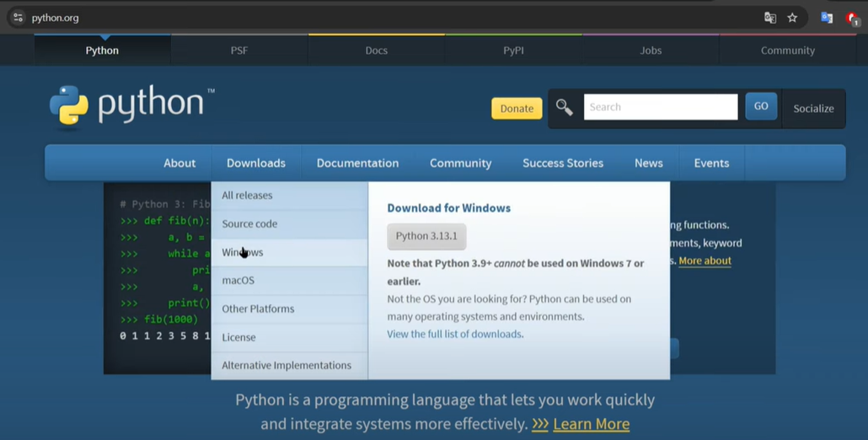Image resolution: width=868 pixels, height=440 pixels.
Task: Switch to the Python top tab
Action: pyautogui.click(x=102, y=51)
